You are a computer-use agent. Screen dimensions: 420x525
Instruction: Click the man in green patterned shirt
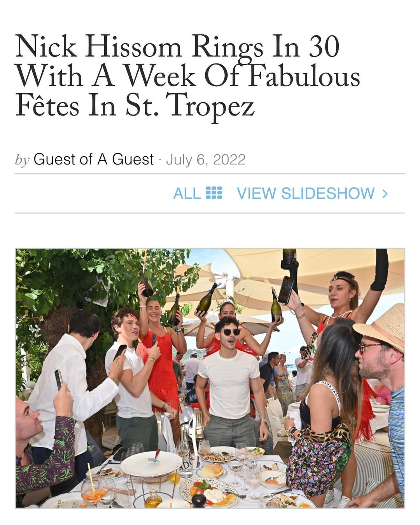(45, 451)
